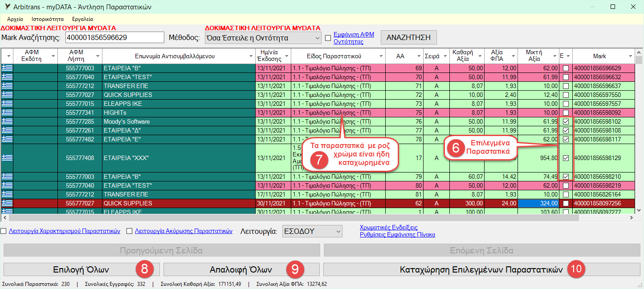
Task: Open the Ιστορικότητα menu
Action: pyautogui.click(x=48, y=19)
